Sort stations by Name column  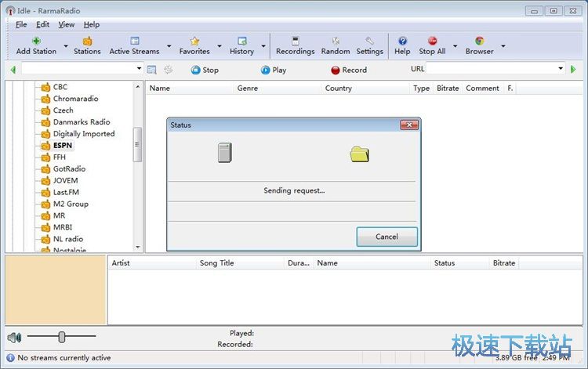(x=190, y=89)
